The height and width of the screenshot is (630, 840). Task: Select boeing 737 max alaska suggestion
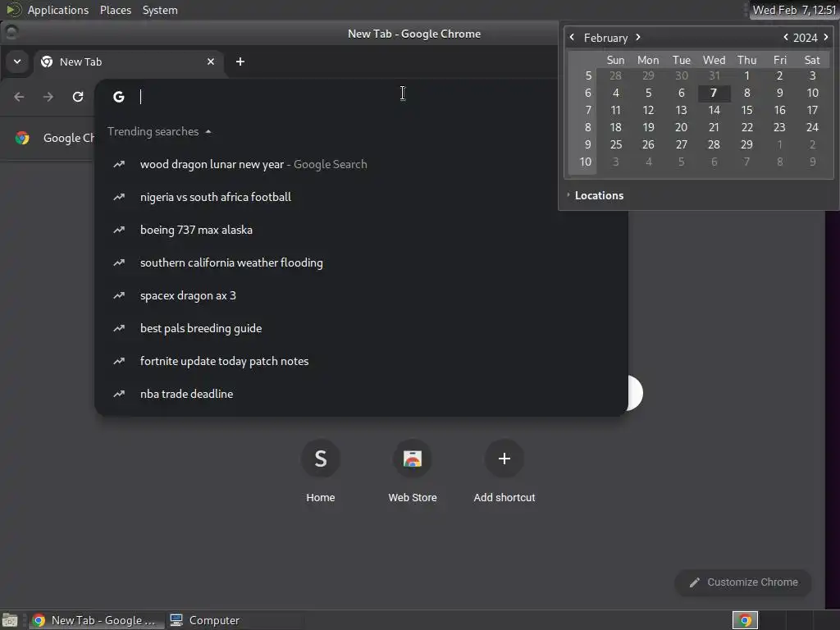point(361,230)
